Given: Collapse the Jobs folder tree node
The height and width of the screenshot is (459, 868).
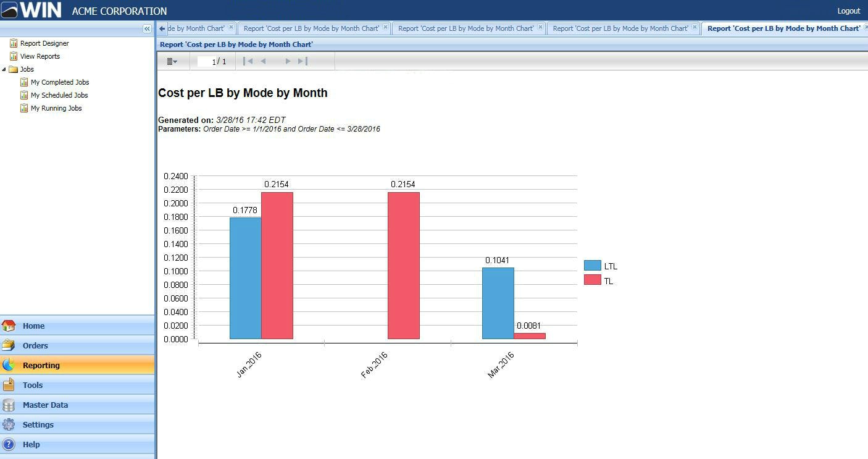Looking at the screenshot, I should (x=4, y=69).
